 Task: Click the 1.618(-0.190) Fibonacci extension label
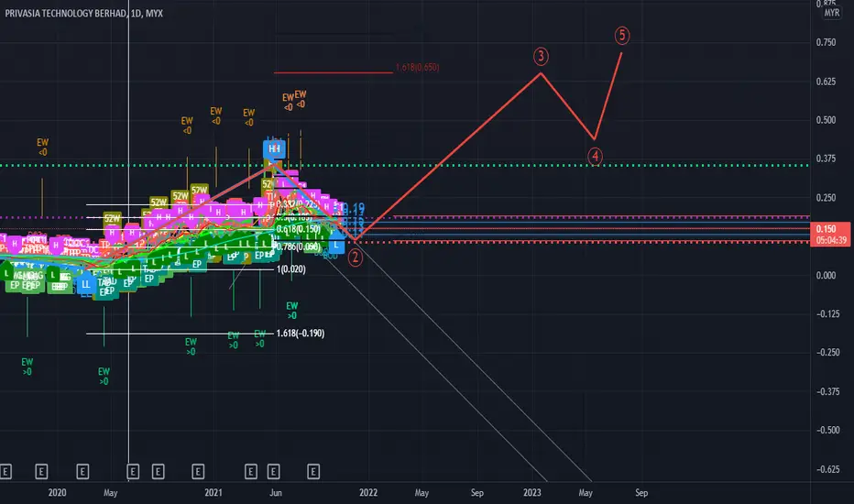click(x=301, y=333)
